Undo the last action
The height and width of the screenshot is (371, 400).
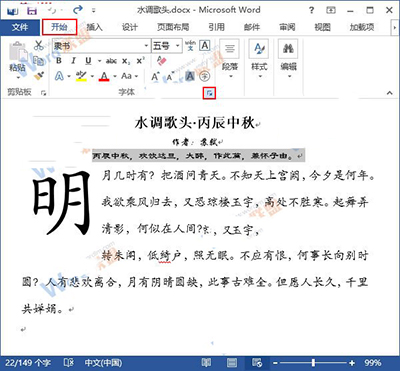(x=52, y=10)
